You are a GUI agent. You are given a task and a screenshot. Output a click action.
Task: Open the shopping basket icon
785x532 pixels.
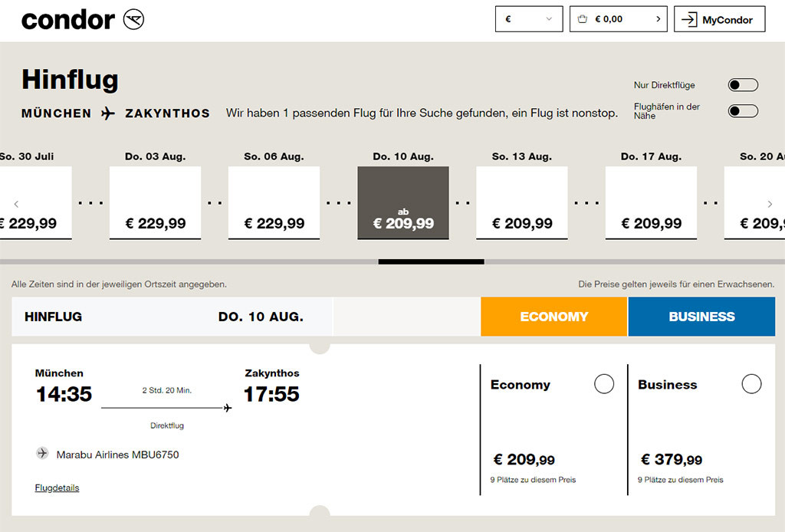[x=583, y=19]
